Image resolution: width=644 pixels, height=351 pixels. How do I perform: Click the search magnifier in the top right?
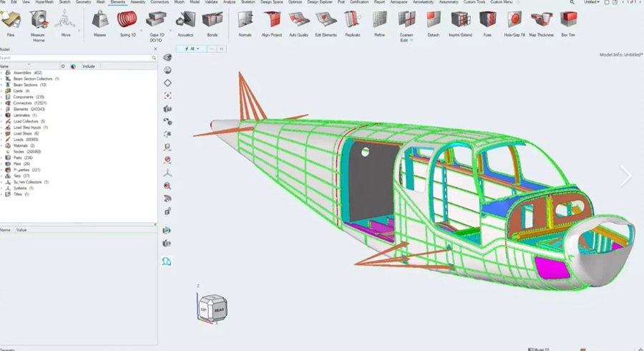tap(572, 2)
